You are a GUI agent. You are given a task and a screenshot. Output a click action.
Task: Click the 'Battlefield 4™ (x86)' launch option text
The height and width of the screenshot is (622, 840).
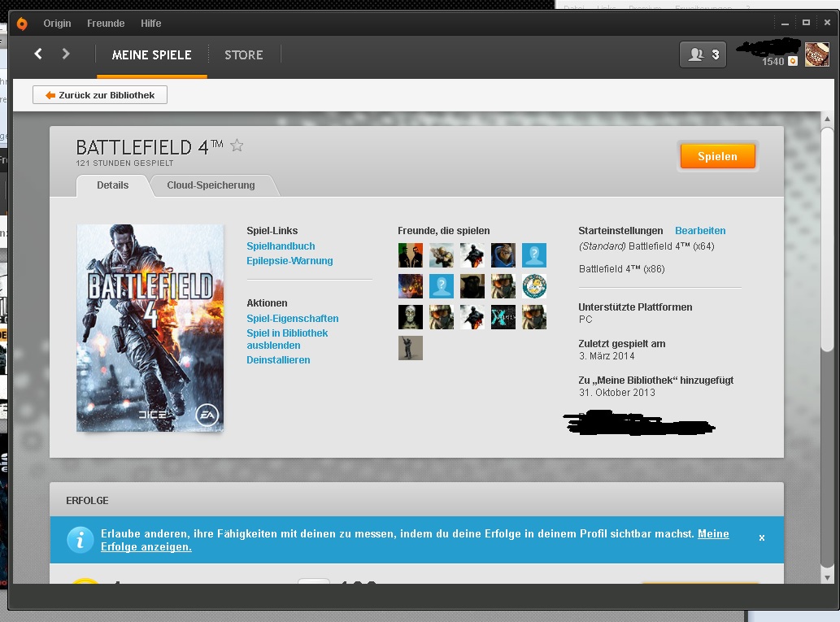pos(622,269)
